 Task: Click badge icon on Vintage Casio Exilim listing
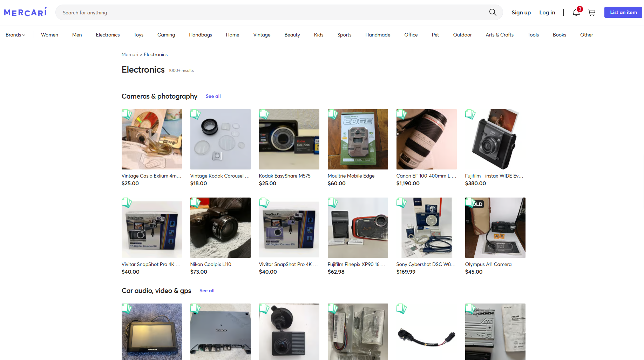[127, 114]
